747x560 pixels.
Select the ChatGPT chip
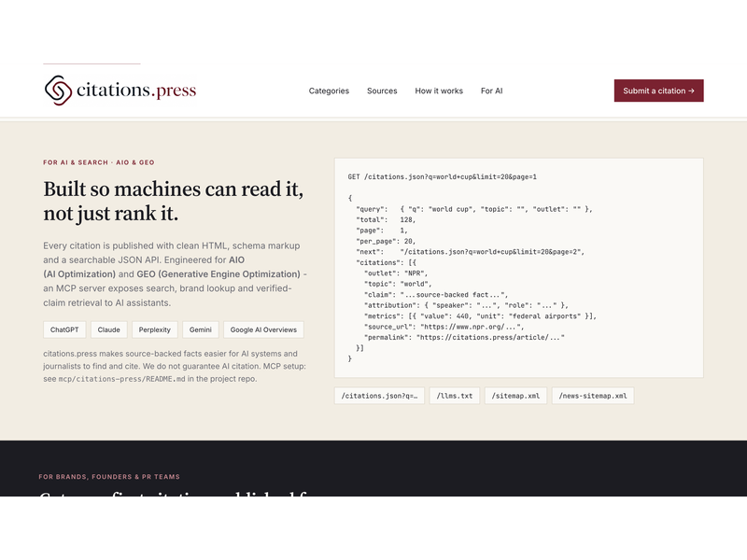(x=64, y=329)
